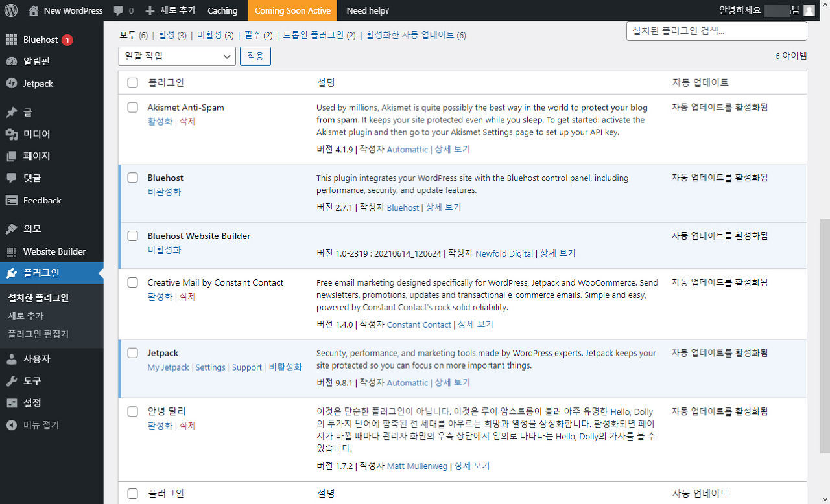Image resolution: width=830 pixels, height=504 pixels.
Task: Click the 도구 wrench icon
Action: click(11, 381)
